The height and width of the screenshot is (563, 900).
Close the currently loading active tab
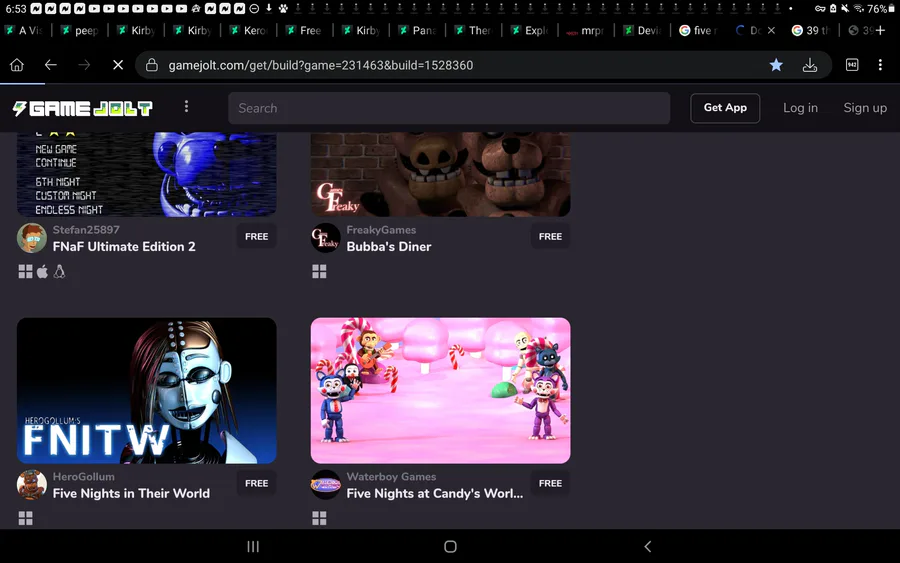pos(771,30)
